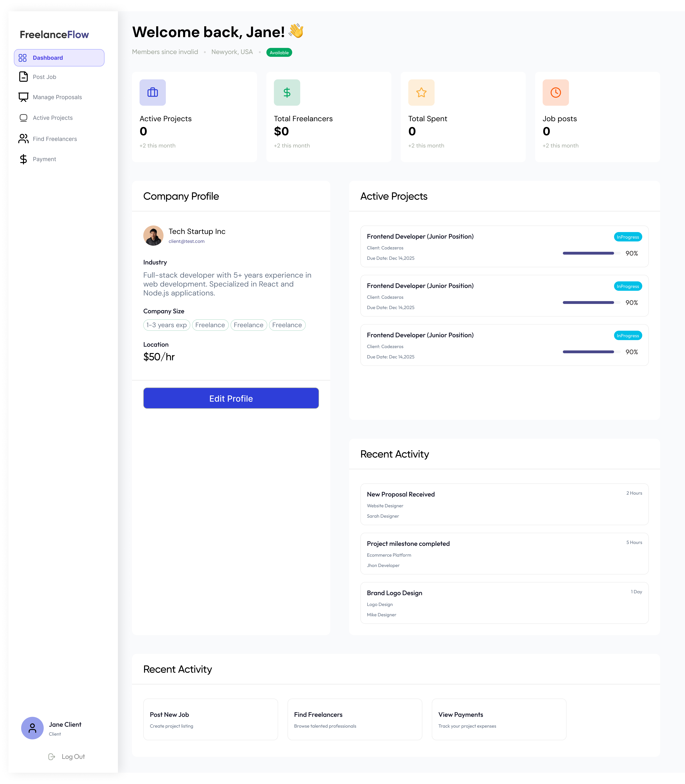Click "+2 this month" under Job posts
Screen dimensions: 685x784
[x=560, y=146]
